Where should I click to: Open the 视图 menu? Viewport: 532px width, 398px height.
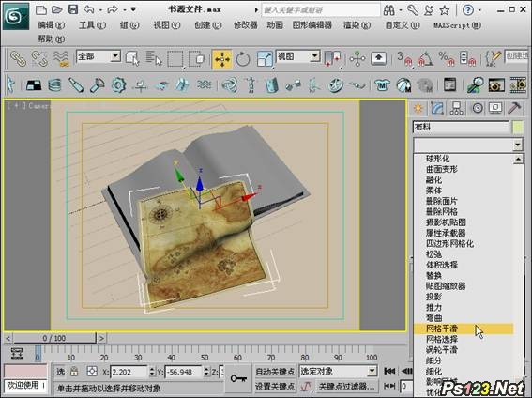167,25
